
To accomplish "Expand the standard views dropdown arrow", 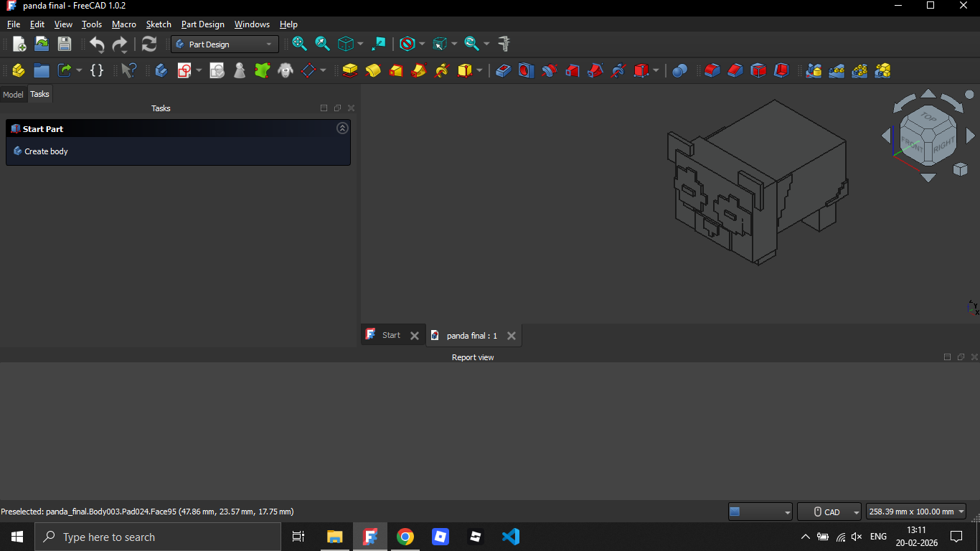I will (x=360, y=44).
